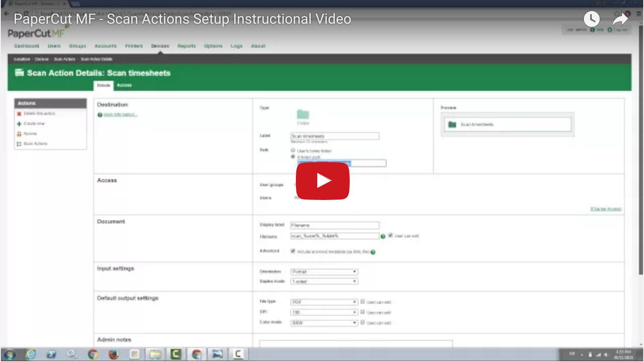Play the video with the red YouTube button
Screen dimensions: 644x362
(x=322, y=181)
